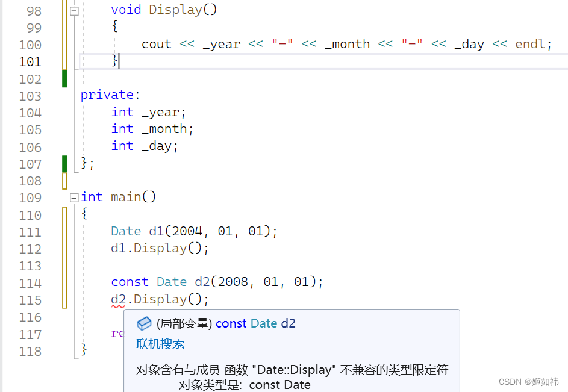The height and width of the screenshot is (392, 568).
Task: Click the green change indicator beside line 102
Action: (x=64, y=78)
